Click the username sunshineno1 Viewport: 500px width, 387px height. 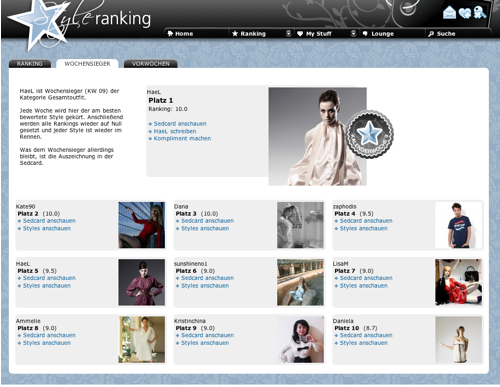pyautogui.click(x=191, y=264)
